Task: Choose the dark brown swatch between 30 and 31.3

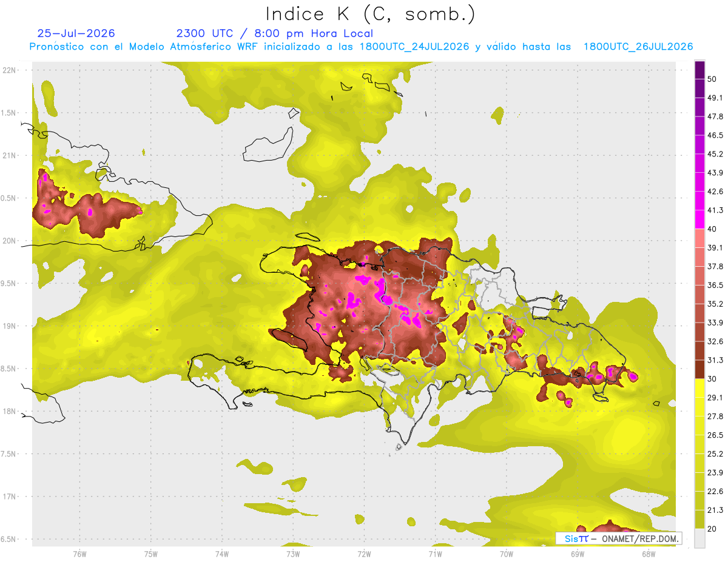Action: (x=699, y=369)
